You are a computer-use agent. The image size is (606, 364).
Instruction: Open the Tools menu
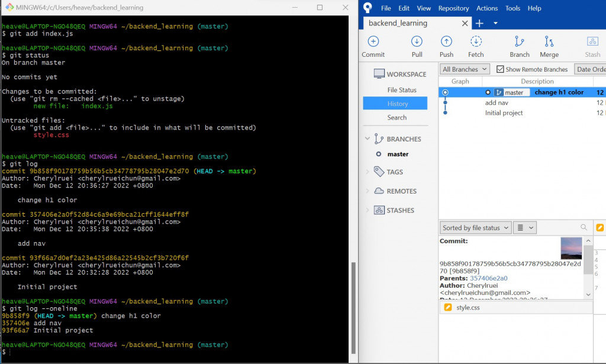pyautogui.click(x=512, y=8)
